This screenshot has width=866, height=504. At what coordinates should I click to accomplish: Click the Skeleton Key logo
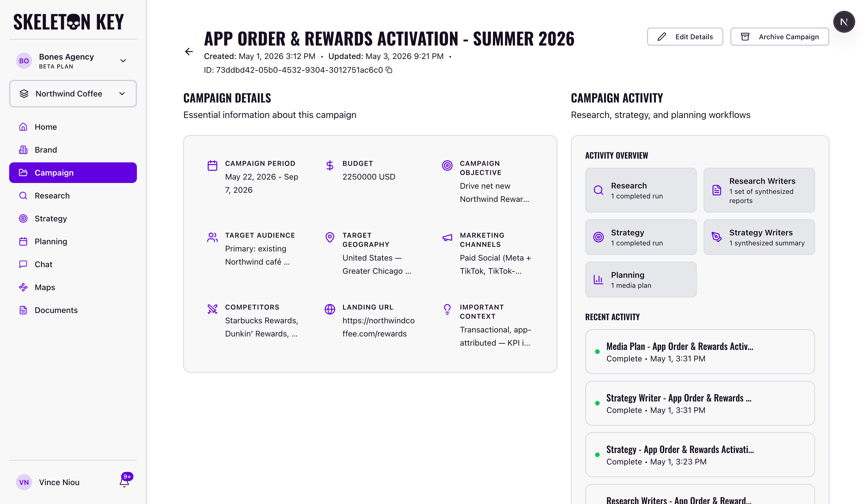[x=69, y=22]
